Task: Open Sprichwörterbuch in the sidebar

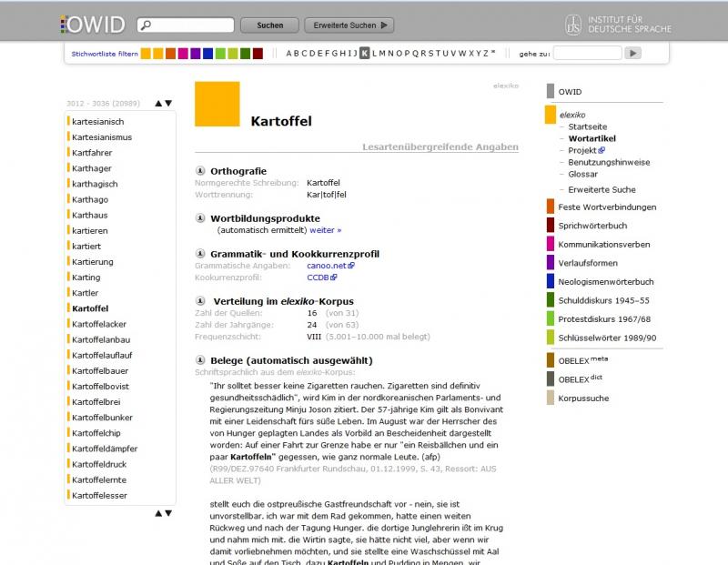Action: coord(592,226)
